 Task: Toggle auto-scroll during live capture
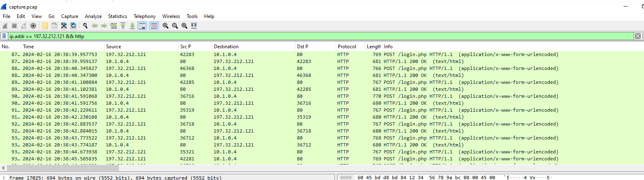click(x=142, y=26)
